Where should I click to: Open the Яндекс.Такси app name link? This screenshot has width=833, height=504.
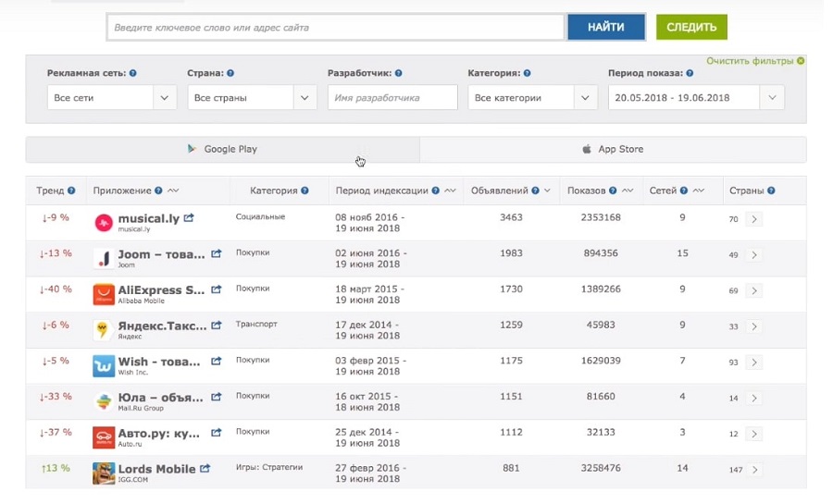(162, 326)
